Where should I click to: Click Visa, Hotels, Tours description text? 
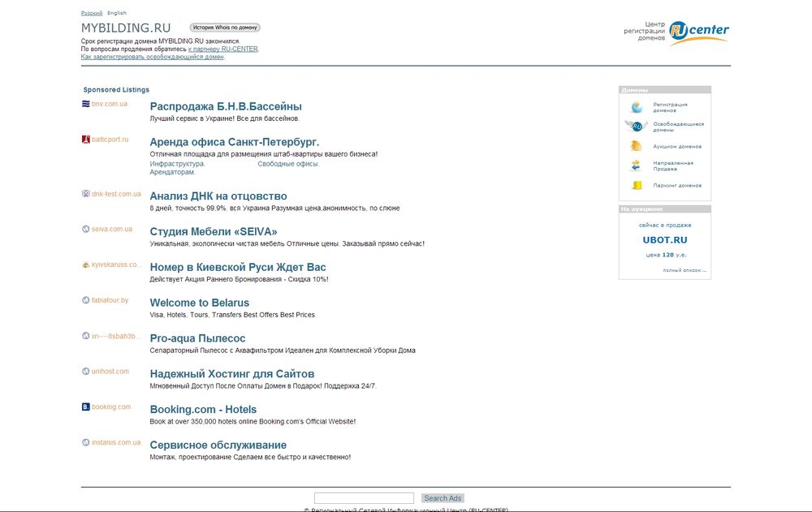click(232, 315)
